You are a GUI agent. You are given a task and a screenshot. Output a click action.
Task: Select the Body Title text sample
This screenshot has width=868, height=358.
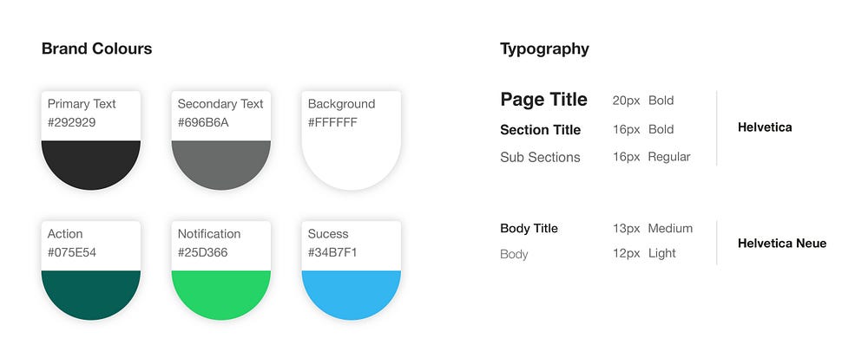tap(529, 229)
